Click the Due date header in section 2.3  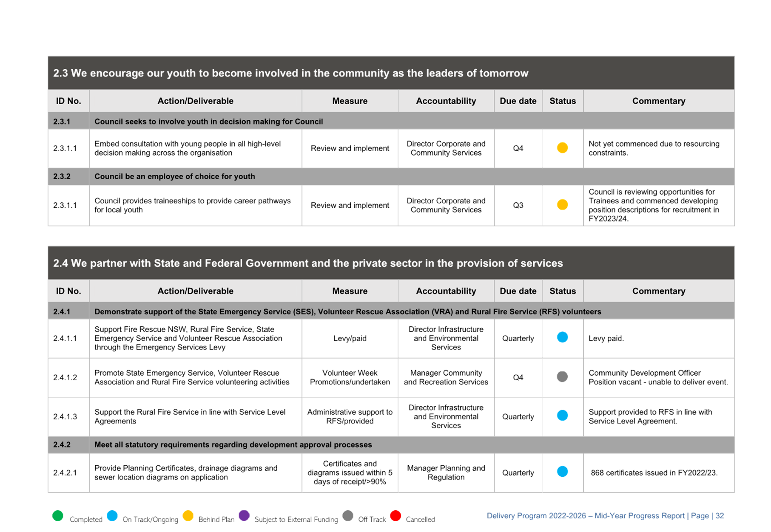(x=518, y=101)
